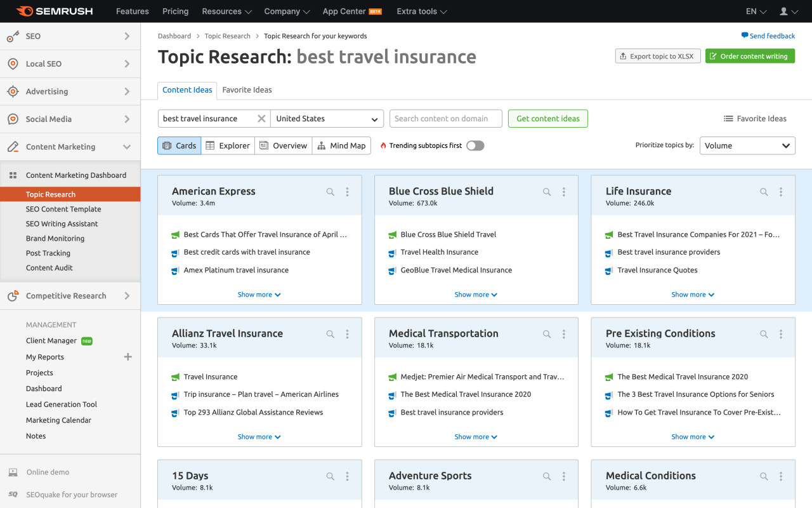Screen dimensions: 812x508
Task: Expand the Resources menu
Action: tap(226, 11)
